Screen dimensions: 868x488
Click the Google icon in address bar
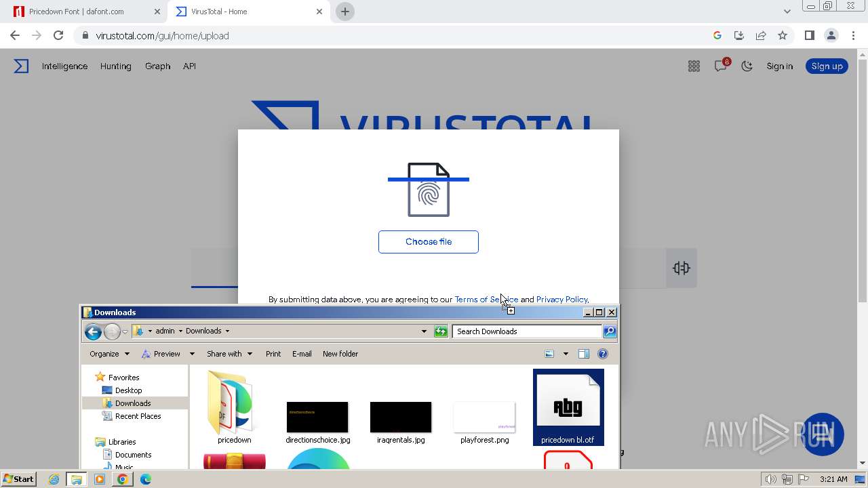(x=717, y=35)
